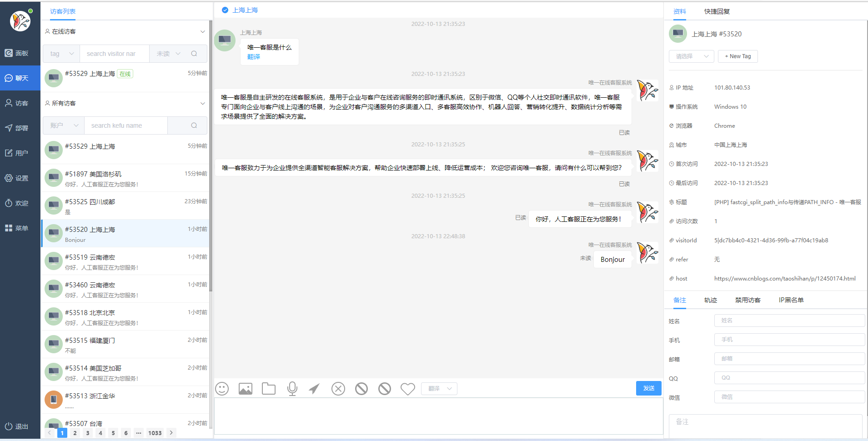The image size is (868, 441).
Task: Click the 姓名 name input field
Action: 790,321
